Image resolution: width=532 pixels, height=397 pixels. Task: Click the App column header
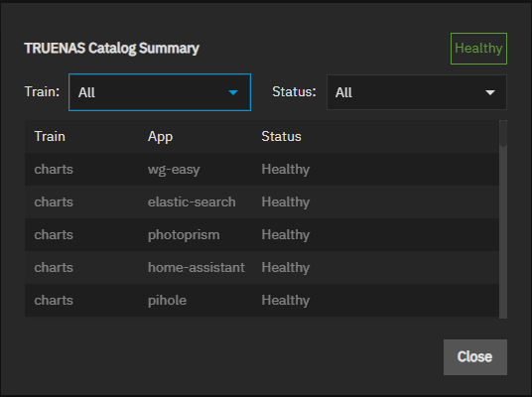[x=160, y=137]
